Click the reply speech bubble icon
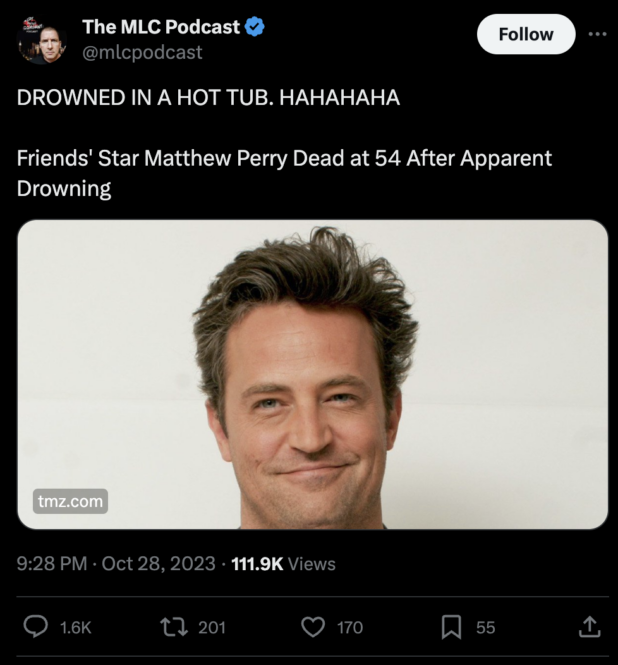618x665 pixels. pos(35,627)
